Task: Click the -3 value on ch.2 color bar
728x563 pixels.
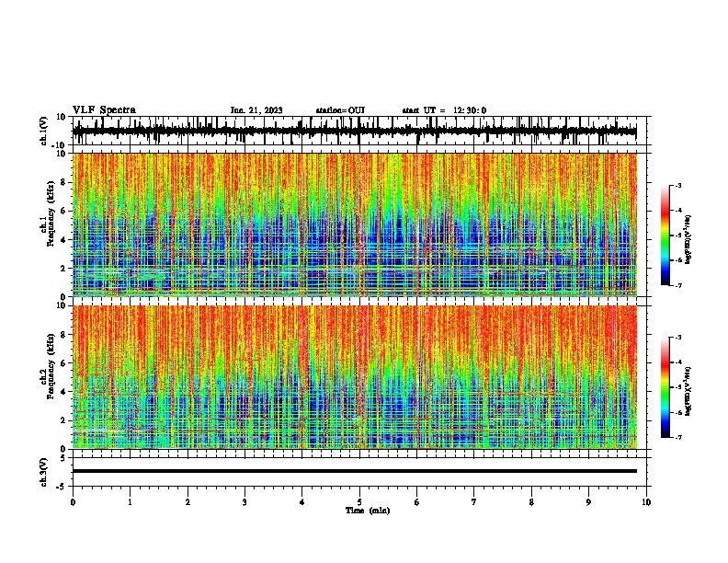Action: (677, 338)
